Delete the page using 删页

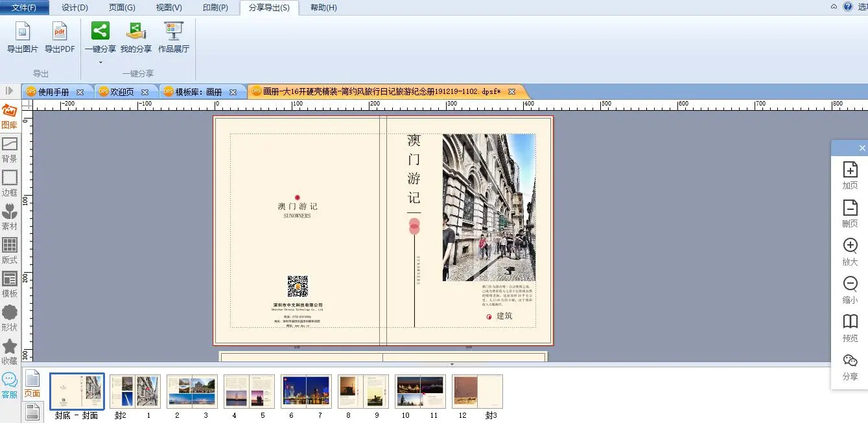point(850,214)
